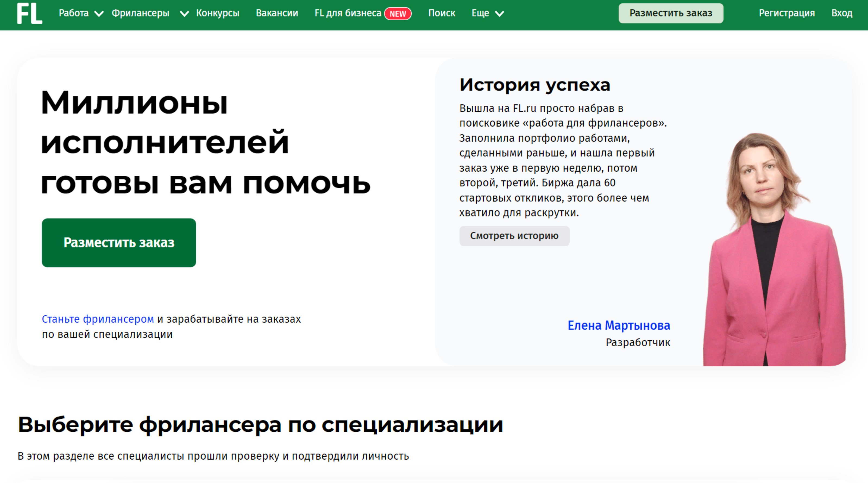
Task: Open Елена Мартынова profile link
Action: coord(619,325)
